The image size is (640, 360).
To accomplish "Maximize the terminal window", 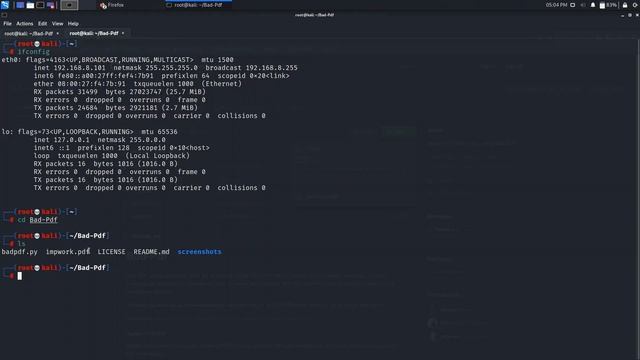I will pos(630,15).
